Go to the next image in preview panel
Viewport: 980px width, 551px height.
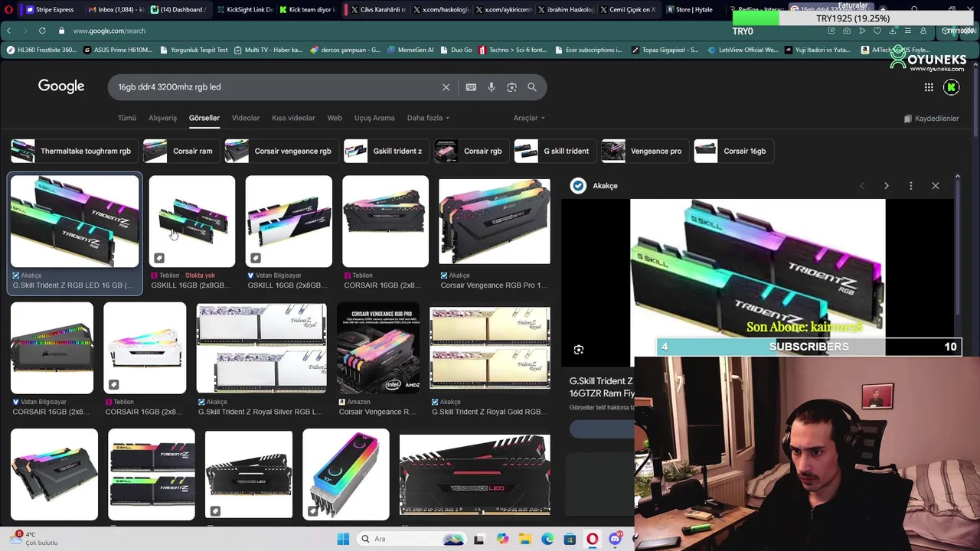(887, 186)
